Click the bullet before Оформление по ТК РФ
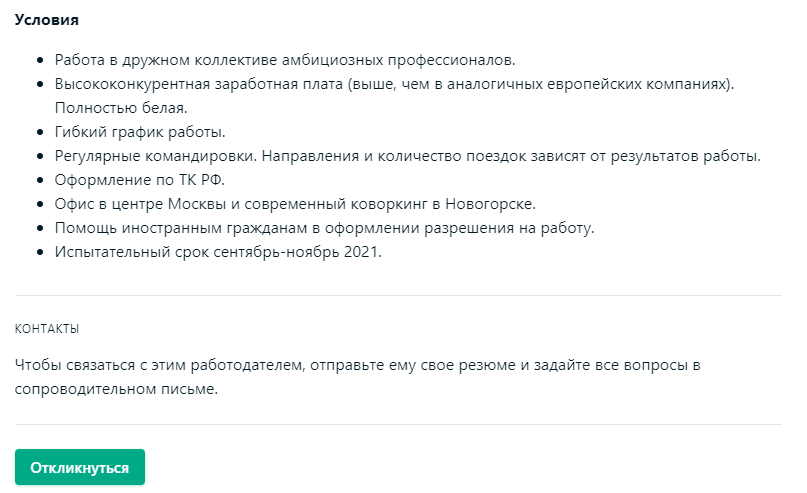Viewport: 807px width, 493px height. point(40,180)
